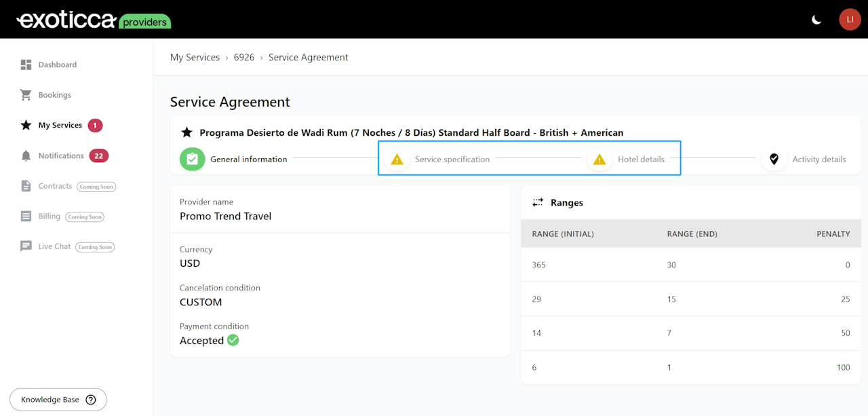
Task: Click the penalty cell showing 25
Action: click(x=846, y=299)
